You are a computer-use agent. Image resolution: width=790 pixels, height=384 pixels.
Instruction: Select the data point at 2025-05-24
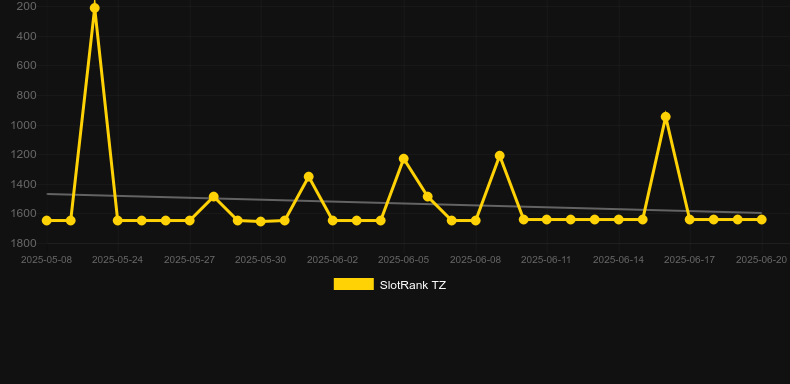117,220
